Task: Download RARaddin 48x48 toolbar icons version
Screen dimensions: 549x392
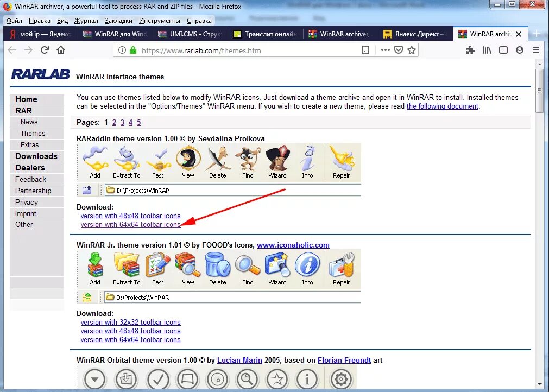Action: pyautogui.click(x=130, y=216)
